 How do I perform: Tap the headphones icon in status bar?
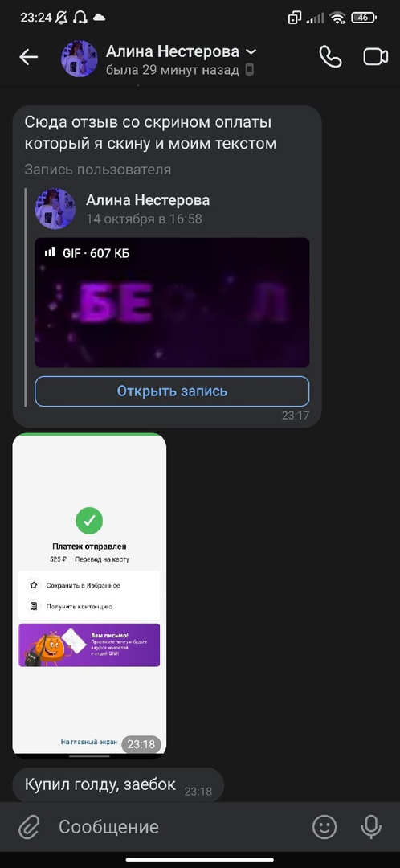coord(80,18)
